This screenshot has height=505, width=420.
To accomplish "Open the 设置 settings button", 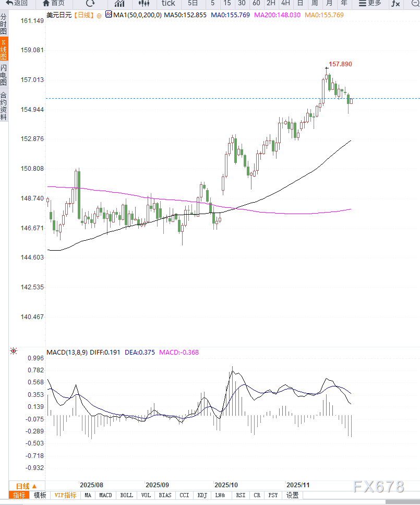I will (292, 495).
